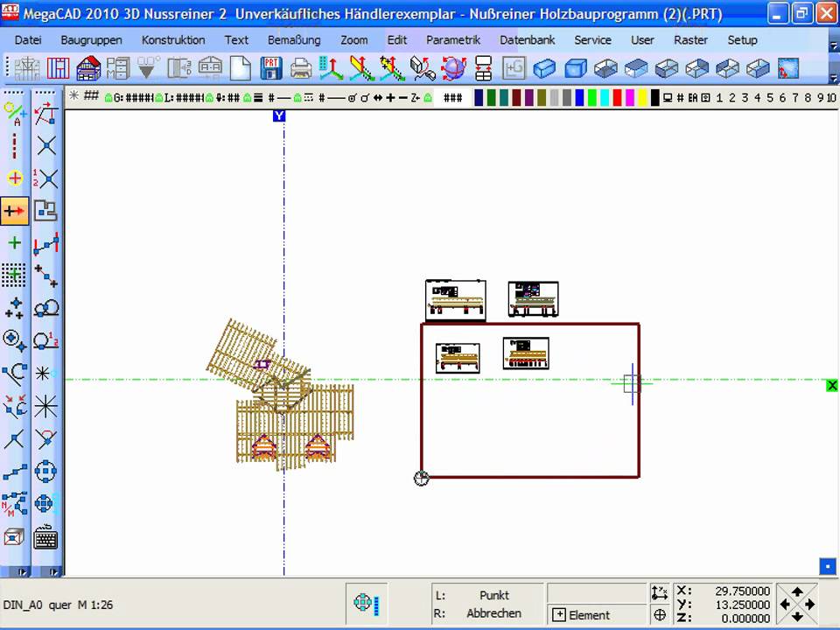
Task: Select the red dashed vertical line tool
Action: pos(15,145)
